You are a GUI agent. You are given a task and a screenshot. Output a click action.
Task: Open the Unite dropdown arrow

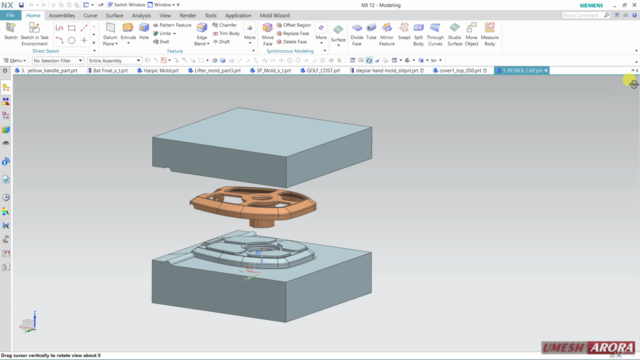pos(174,33)
